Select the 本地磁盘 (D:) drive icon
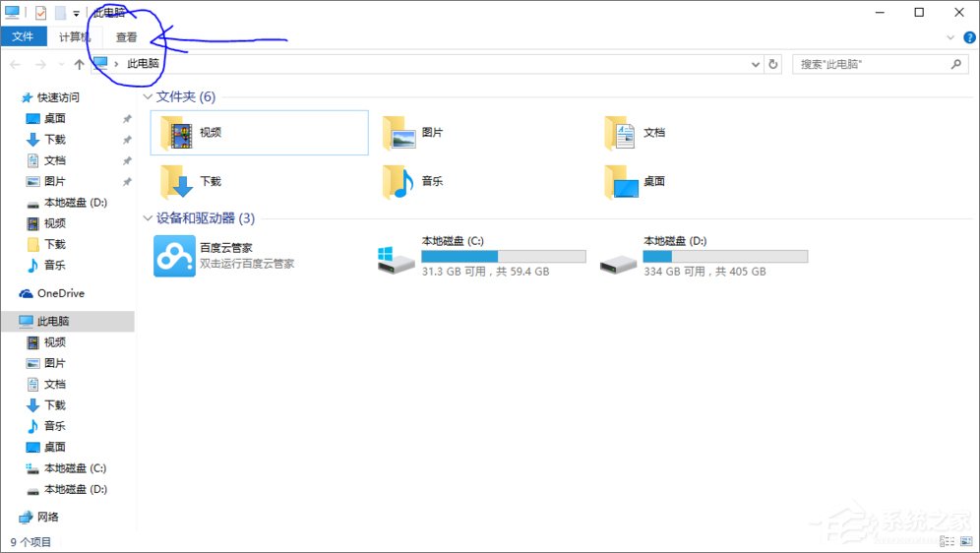Viewport: 980px width, 553px height. [x=618, y=264]
